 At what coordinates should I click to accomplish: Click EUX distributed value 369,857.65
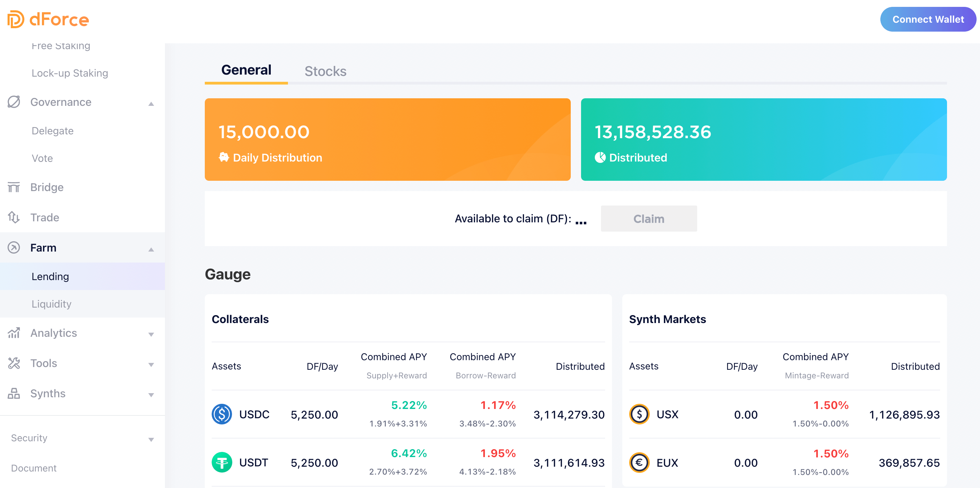909,463
